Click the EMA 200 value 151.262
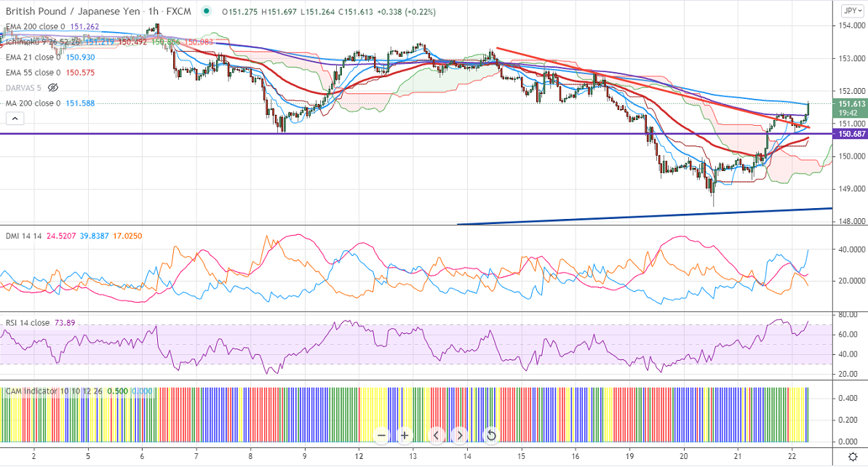Image resolution: width=868 pixels, height=467 pixels. (84, 27)
